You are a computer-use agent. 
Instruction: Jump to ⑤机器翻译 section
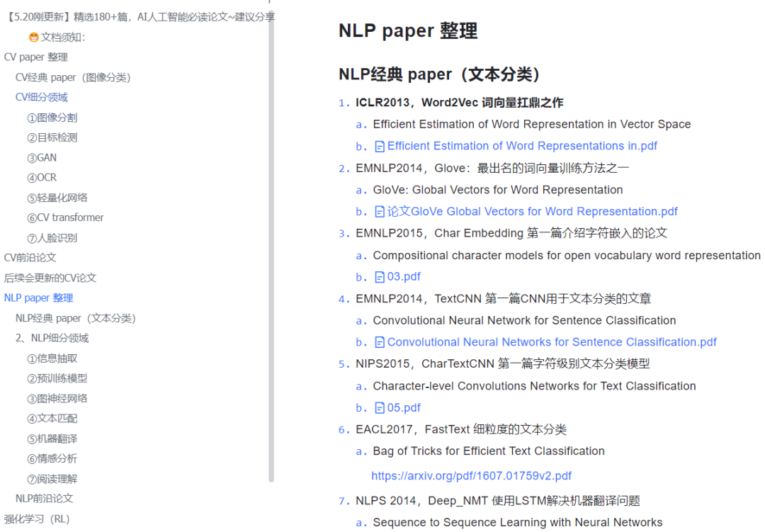pyautogui.click(x=52, y=438)
